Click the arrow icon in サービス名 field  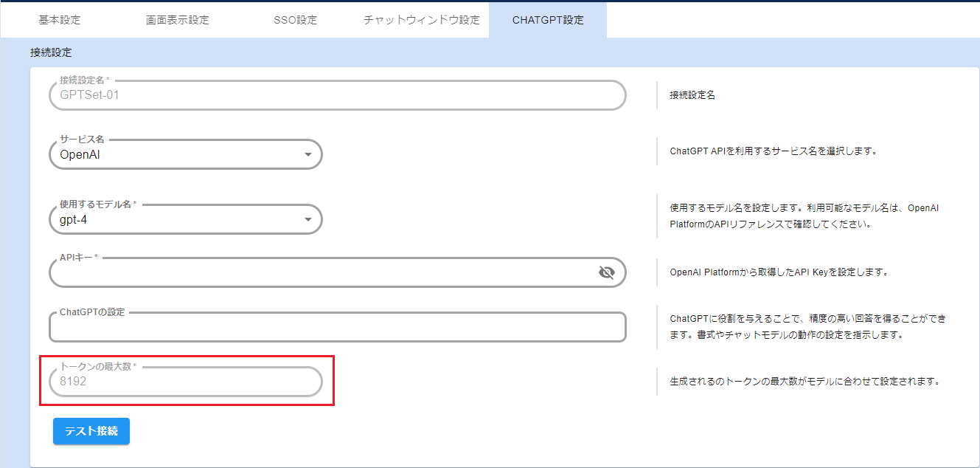pos(308,155)
